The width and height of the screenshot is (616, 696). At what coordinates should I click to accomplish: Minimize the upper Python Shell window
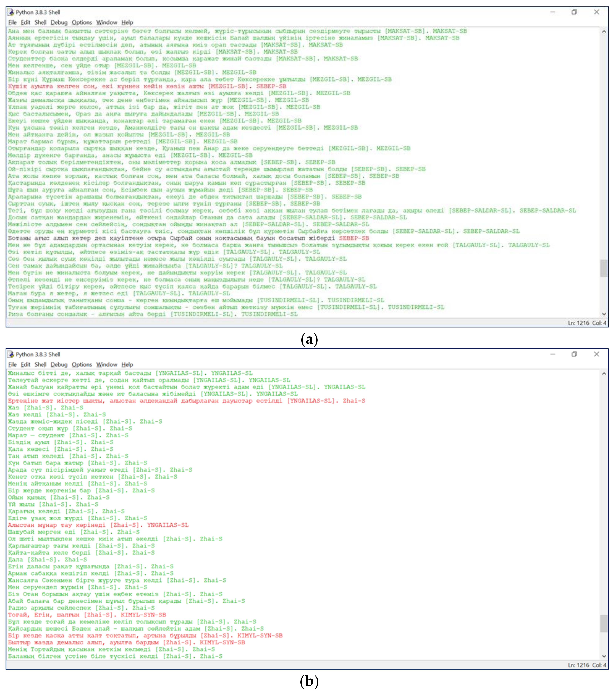553,12
